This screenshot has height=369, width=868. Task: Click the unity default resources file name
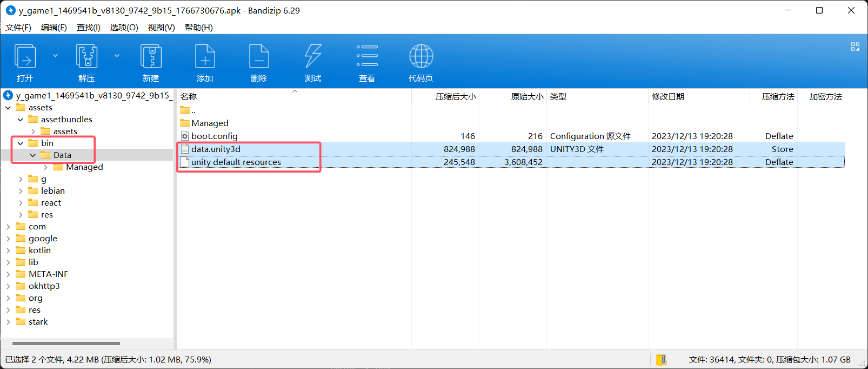(x=236, y=162)
